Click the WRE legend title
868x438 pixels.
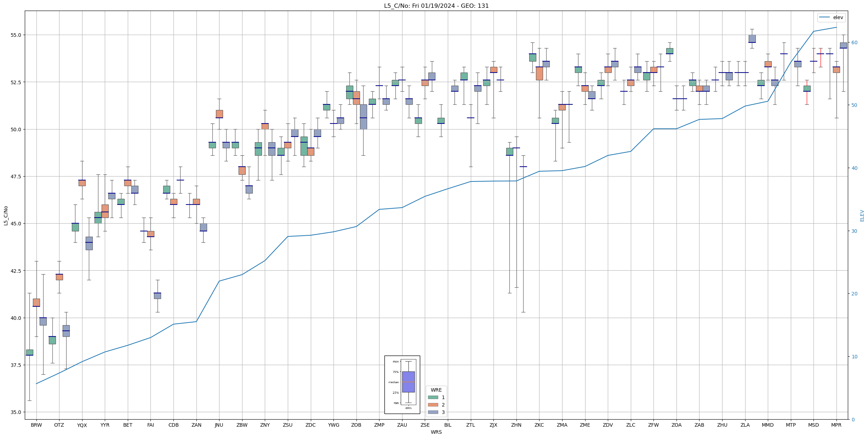(436, 390)
